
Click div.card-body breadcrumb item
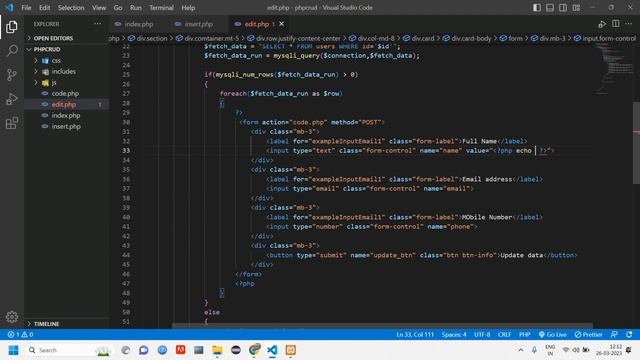[467, 38]
